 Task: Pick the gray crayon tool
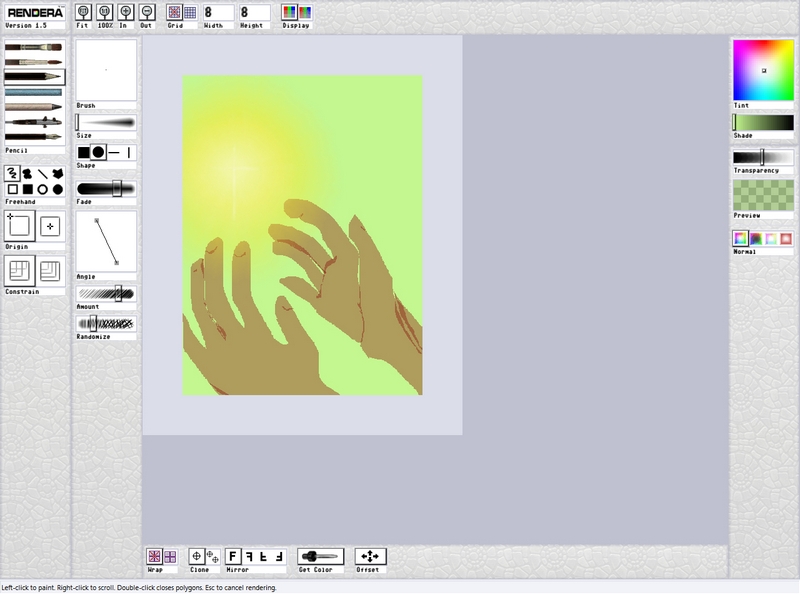(34, 107)
